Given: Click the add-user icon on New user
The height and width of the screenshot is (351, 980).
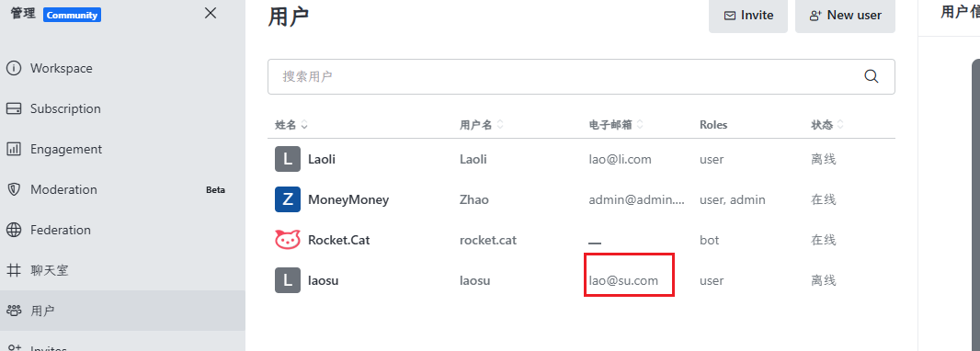Looking at the screenshot, I should (815, 16).
